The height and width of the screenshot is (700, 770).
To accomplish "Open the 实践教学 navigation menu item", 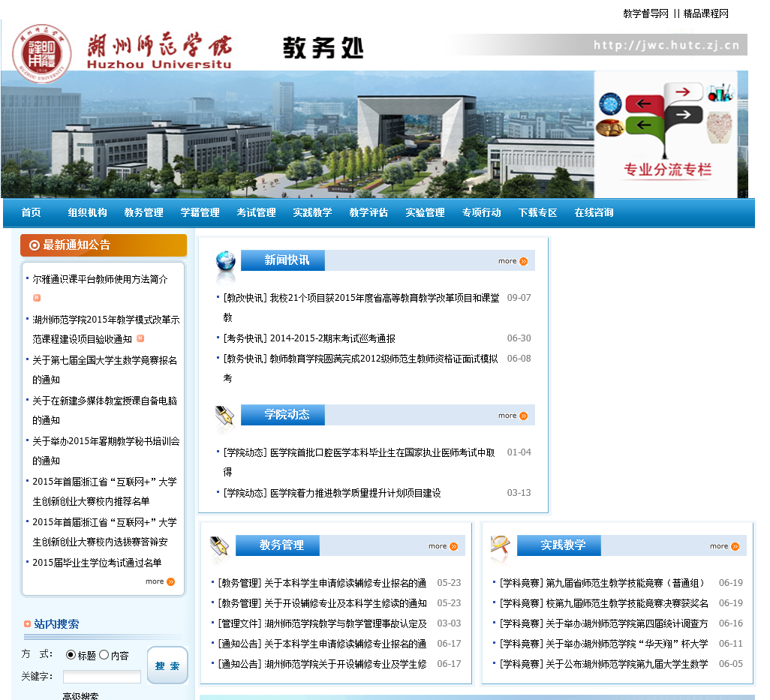I will tap(312, 212).
